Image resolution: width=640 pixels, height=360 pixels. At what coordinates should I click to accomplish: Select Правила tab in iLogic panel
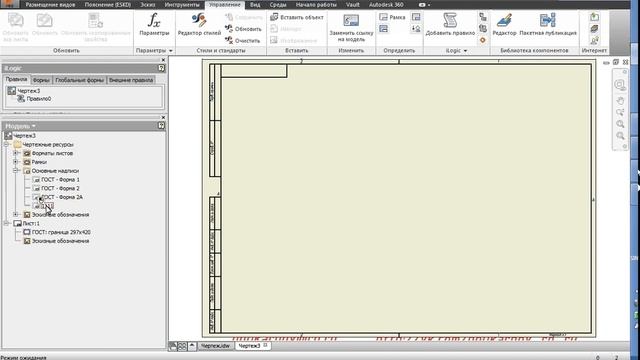coord(16,79)
